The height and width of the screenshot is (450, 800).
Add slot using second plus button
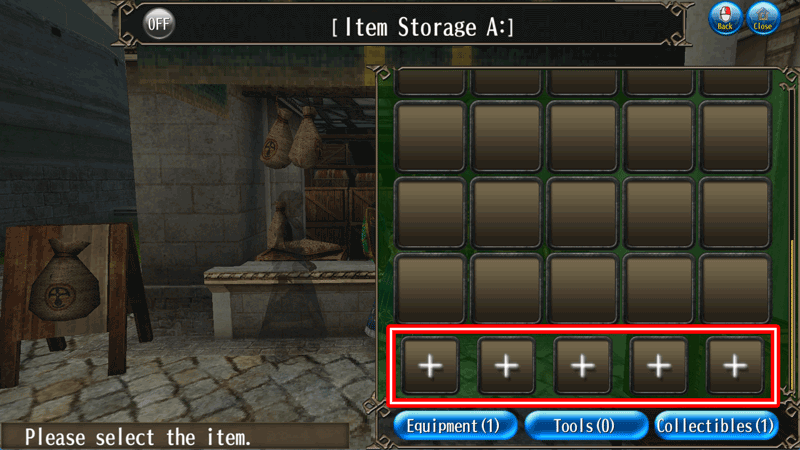tap(506, 365)
